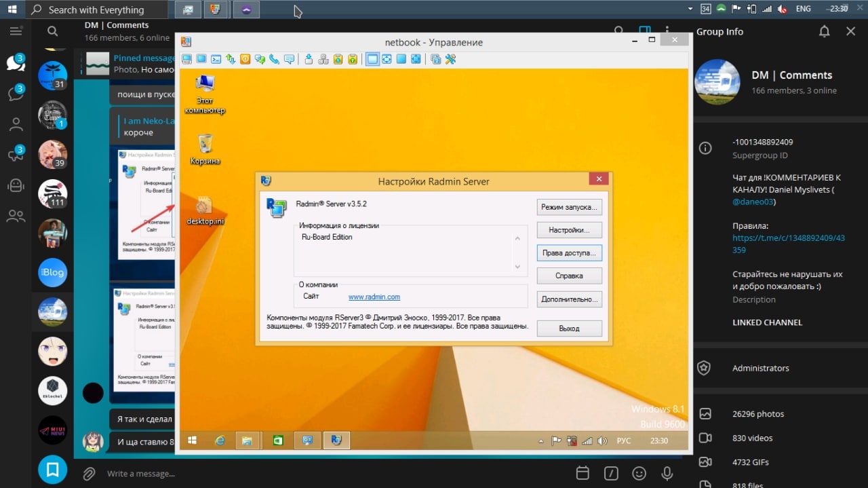Select Корзина recycle bin on remote desktop
The height and width of the screenshot is (488, 868).
click(205, 149)
